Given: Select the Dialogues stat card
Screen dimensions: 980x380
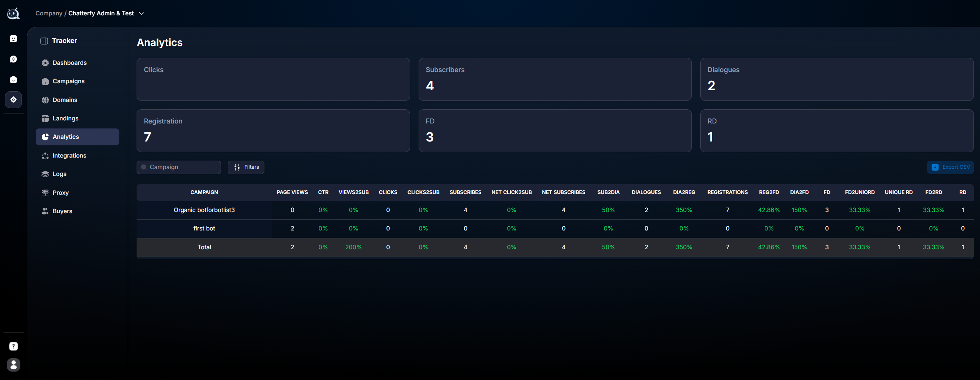Looking at the screenshot, I should pos(836,79).
